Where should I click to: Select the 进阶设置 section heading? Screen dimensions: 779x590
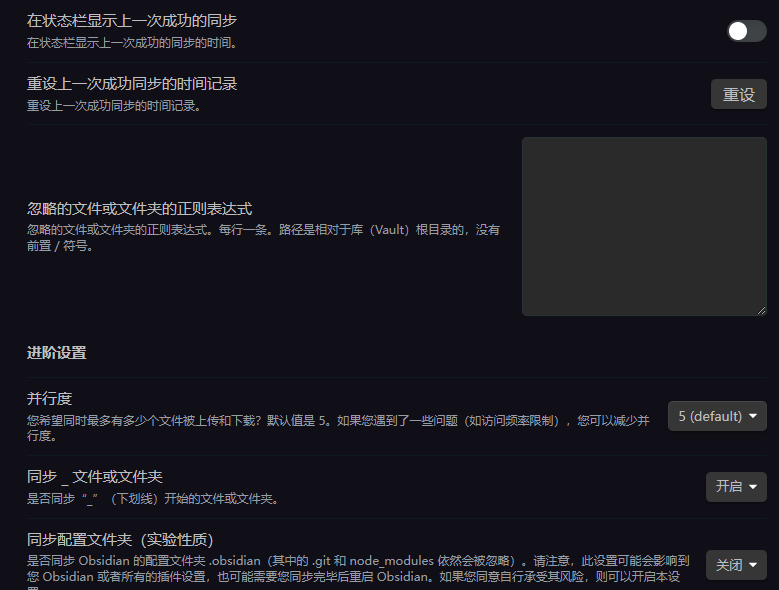tap(57, 353)
